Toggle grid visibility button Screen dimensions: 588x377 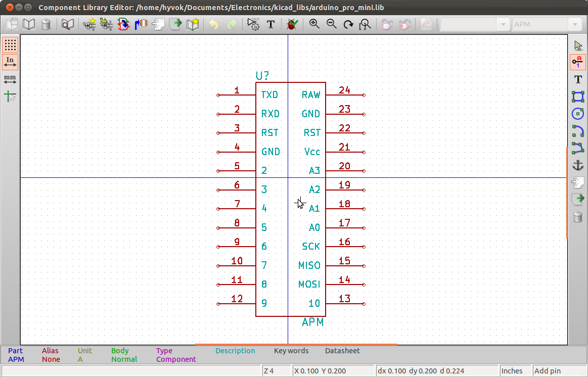[10, 45]
